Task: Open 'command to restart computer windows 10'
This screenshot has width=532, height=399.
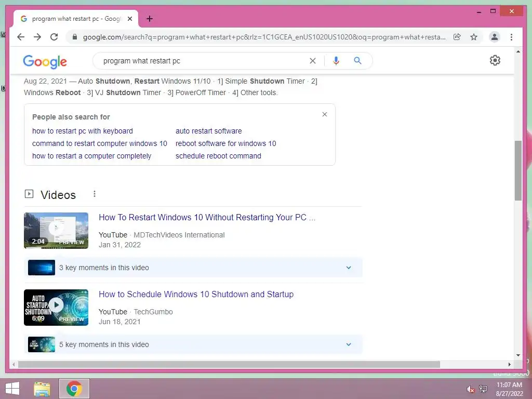Action: pos(100,143)
